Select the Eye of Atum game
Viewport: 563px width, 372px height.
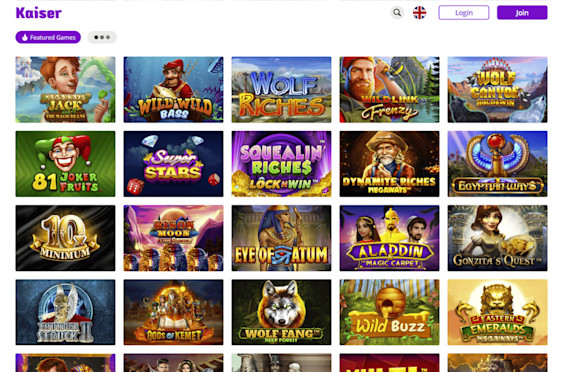pos(282,238)
